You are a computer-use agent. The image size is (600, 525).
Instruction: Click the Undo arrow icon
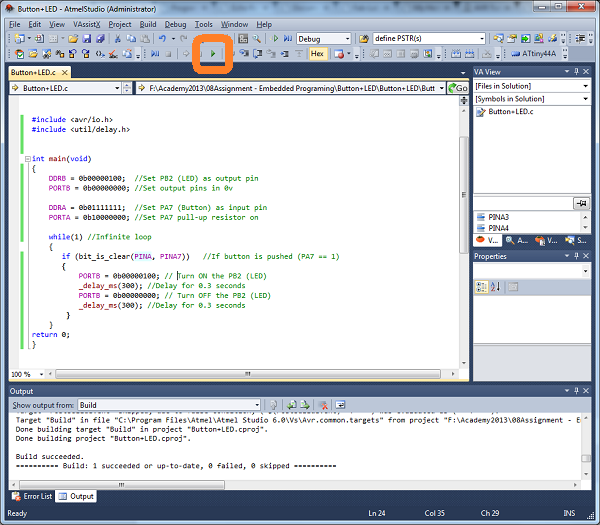(x=162, y=39)
